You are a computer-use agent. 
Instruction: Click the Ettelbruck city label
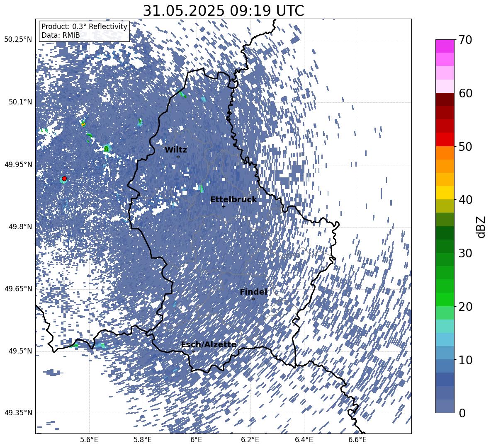coord(233,200)
